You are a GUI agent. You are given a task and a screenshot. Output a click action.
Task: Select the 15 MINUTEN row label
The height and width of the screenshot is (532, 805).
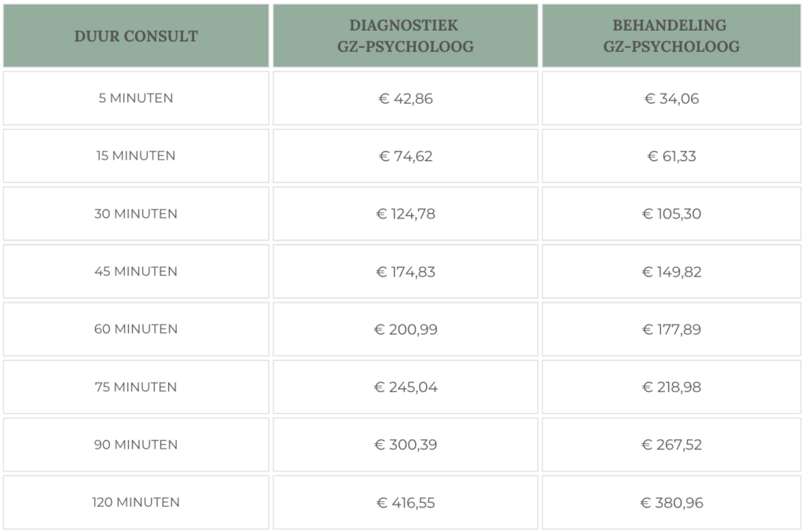pyautogui.click(x=136, y=156)
